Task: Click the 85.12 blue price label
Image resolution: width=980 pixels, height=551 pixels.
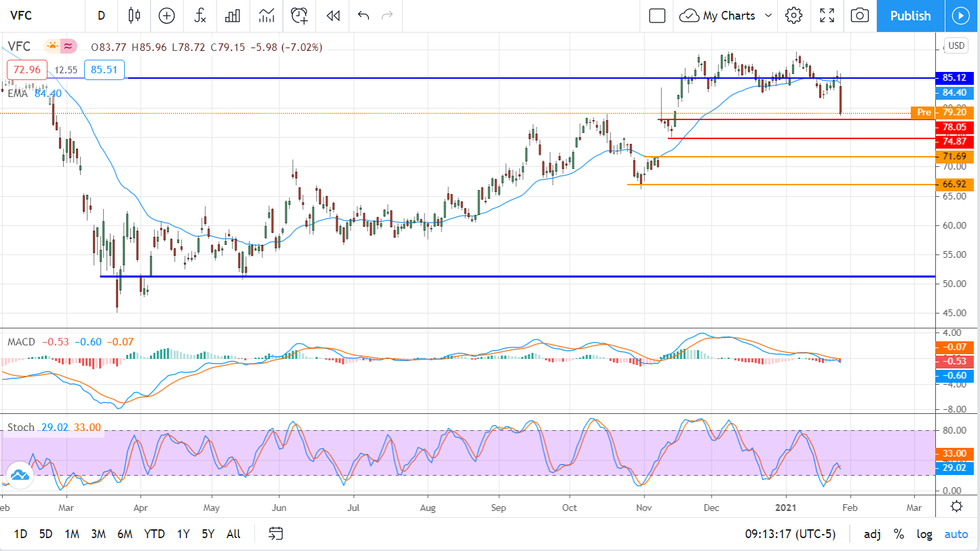Action: point(955,77)
